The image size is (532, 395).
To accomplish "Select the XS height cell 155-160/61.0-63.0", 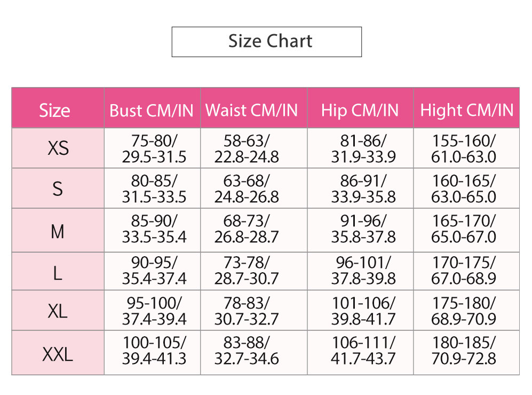I will click(x=466, y=148).
